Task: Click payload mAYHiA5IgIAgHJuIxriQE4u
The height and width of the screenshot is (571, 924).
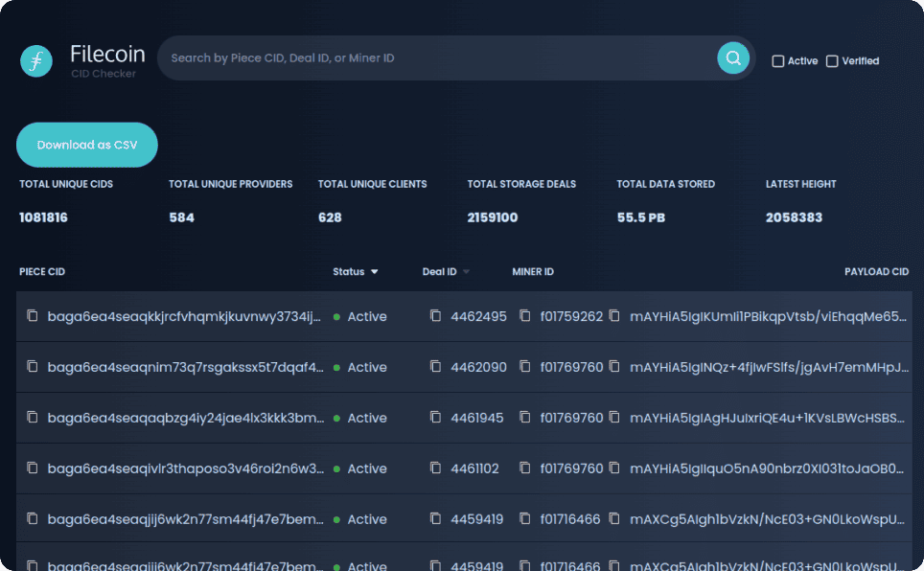Action: click(767, 418)
